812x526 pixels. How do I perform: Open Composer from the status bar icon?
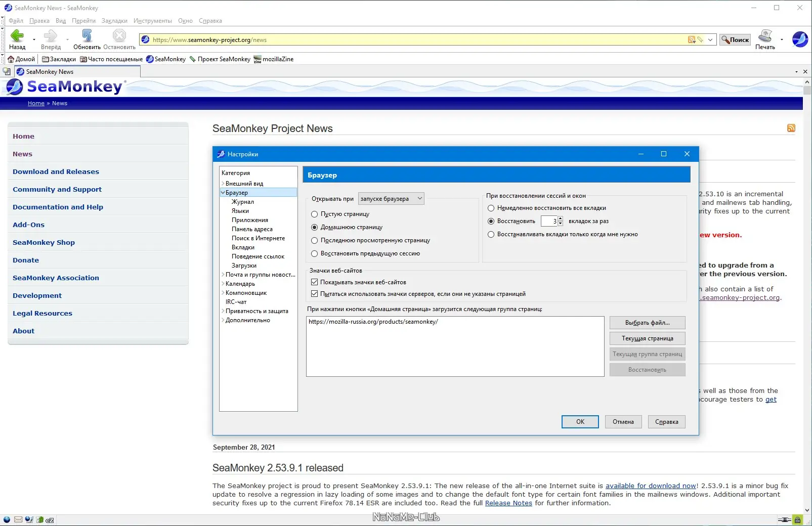tap(29, 519)
